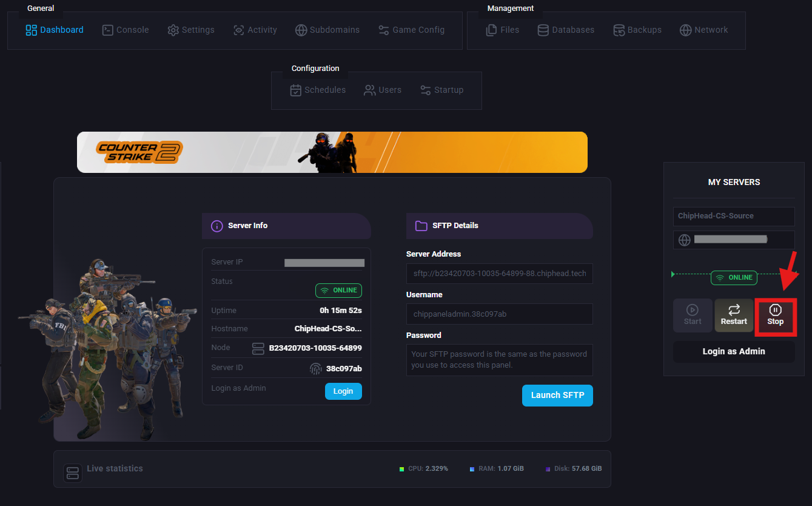Click the blue RAM legend square

pos(472,469)
